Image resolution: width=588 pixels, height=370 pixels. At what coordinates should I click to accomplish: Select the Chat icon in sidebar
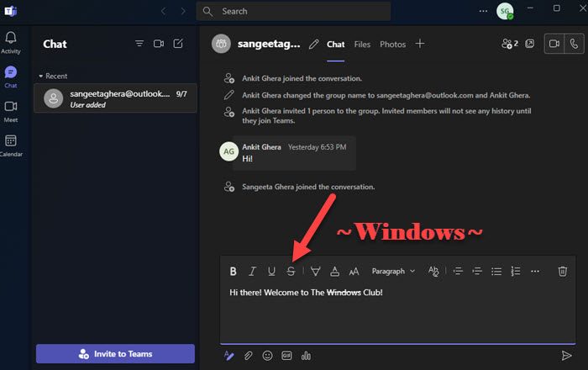(10, 77)
